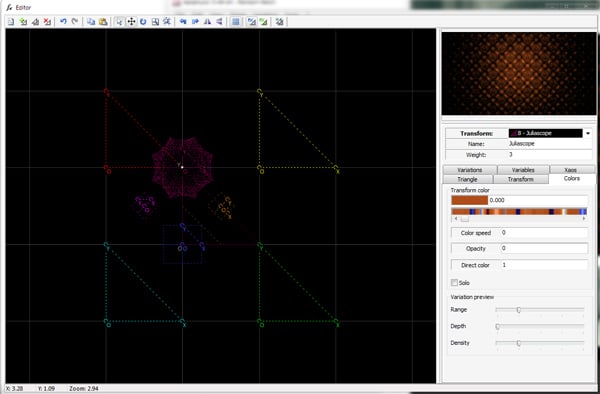Click the gradient scrollbar left arrow
This screenshot has height=394, width=600.
coord(455,219)
